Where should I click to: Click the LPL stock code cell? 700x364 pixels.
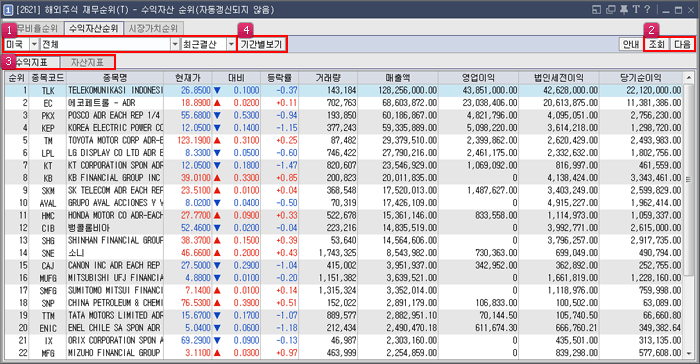tap(48, 153)
